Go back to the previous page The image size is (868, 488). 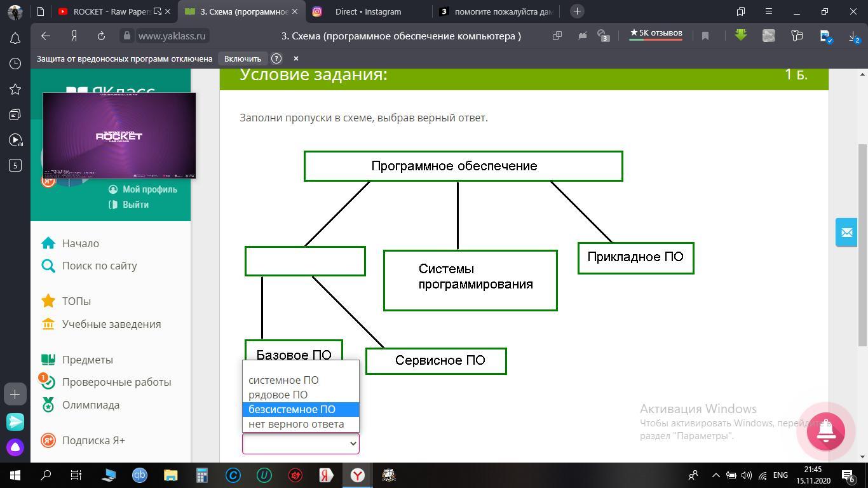[x=45, y=36]
